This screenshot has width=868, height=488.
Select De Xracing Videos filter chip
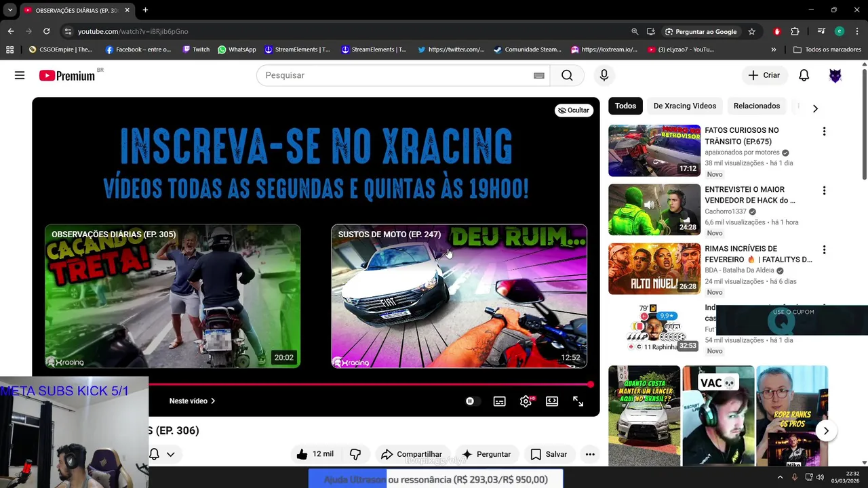[684, 106]
